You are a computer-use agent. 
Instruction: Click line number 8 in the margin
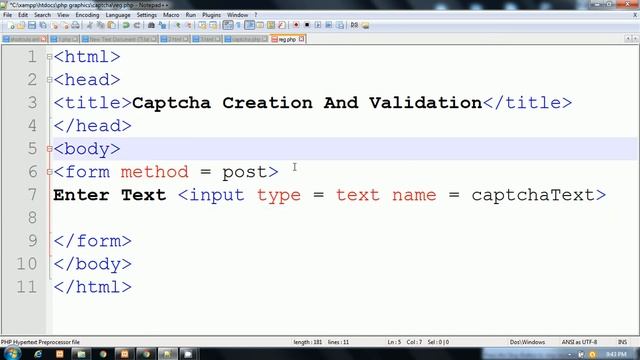[x=33, y=218]
